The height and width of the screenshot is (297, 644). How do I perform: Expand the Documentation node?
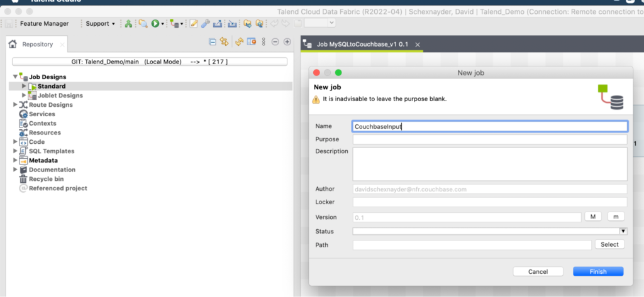click(x=15, y=170)
